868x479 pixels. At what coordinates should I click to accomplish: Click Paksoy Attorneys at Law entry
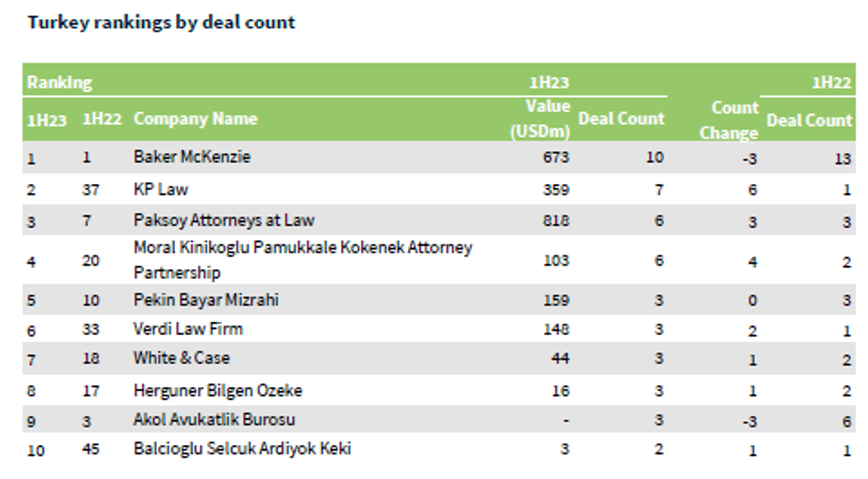pos(224,220)
